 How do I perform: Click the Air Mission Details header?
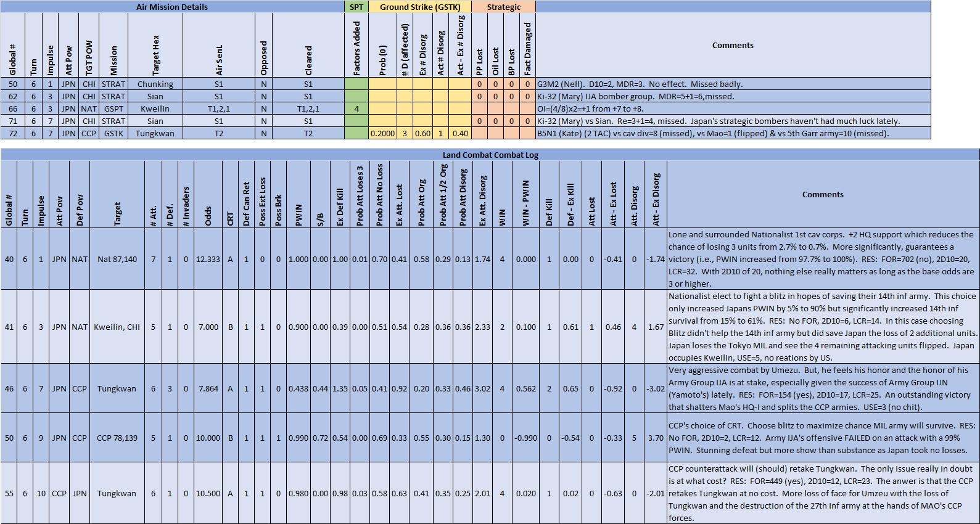click(x=172, y=7)
